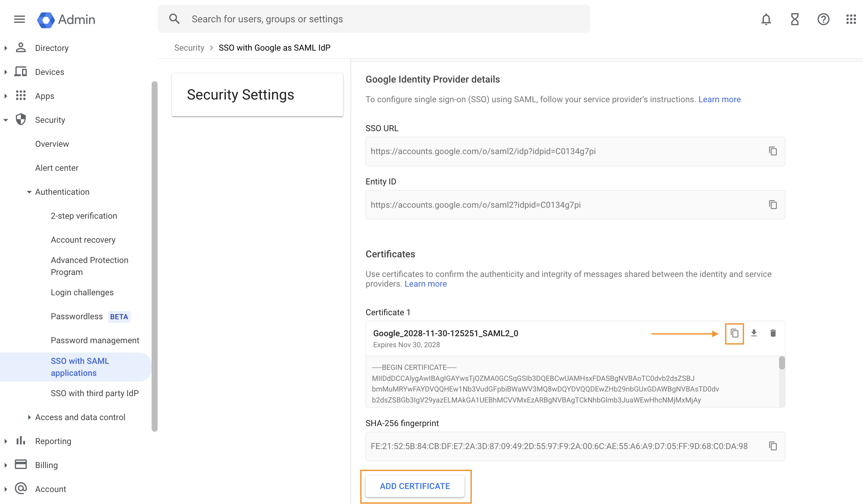Open the help question mark icon
Viewport: 863px width, 504px height.
click(823, 20)
